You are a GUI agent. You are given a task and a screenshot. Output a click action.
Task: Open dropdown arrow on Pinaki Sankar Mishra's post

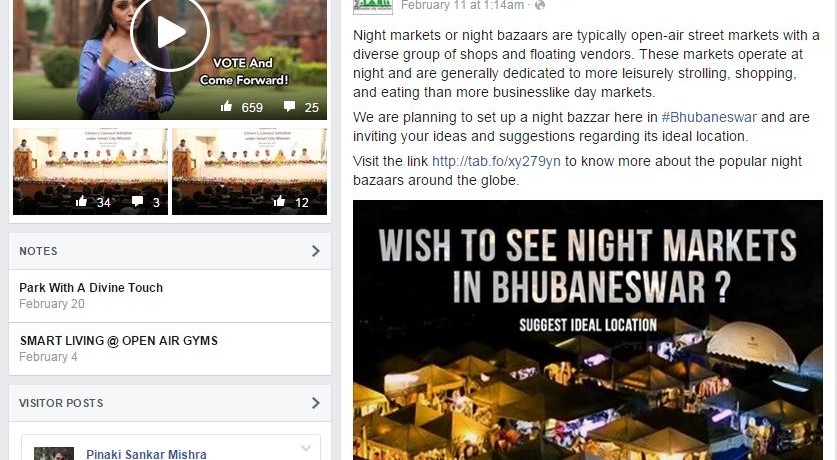306,448
